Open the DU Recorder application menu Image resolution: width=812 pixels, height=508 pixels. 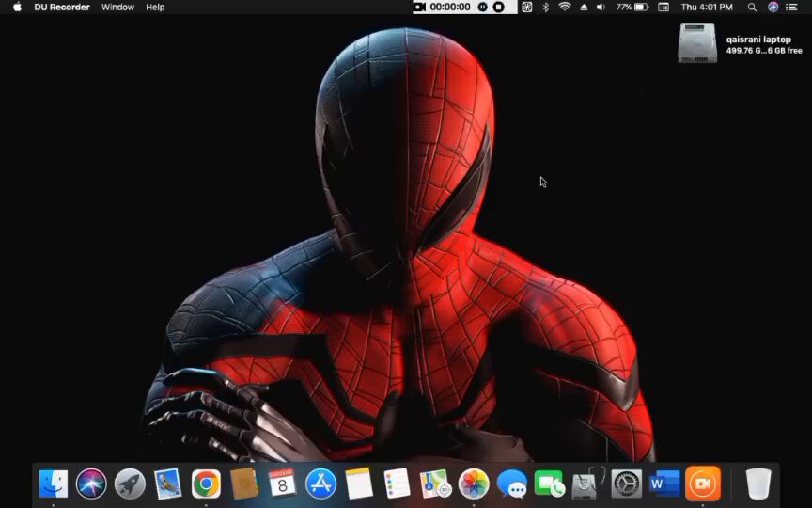click(x=62, y=8)
